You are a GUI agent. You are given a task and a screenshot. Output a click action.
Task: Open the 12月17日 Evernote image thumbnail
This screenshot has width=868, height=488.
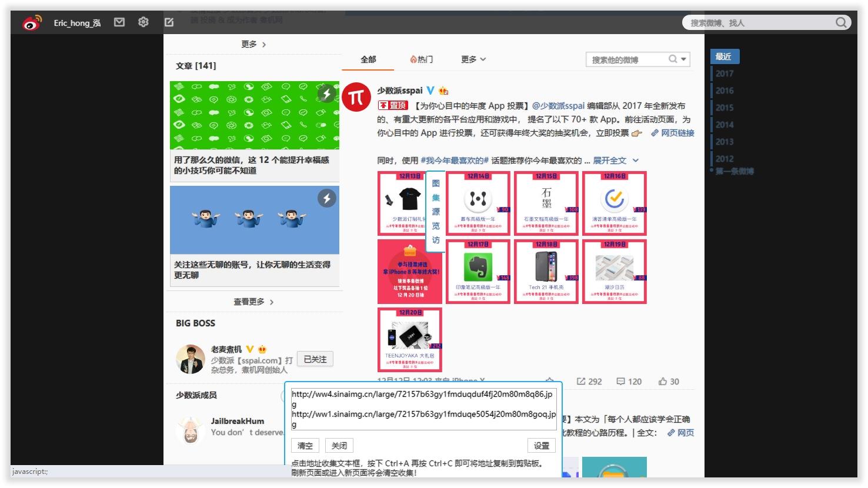click(478, 272)
